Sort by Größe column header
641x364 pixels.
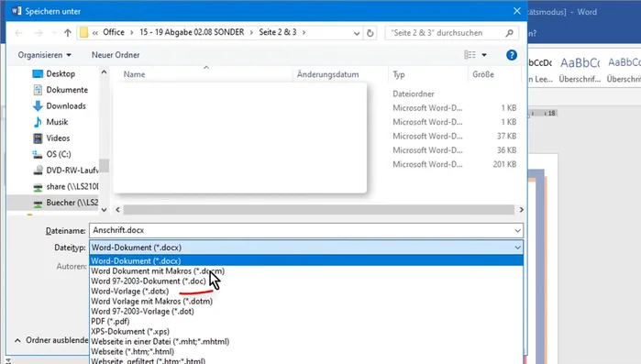483,74
